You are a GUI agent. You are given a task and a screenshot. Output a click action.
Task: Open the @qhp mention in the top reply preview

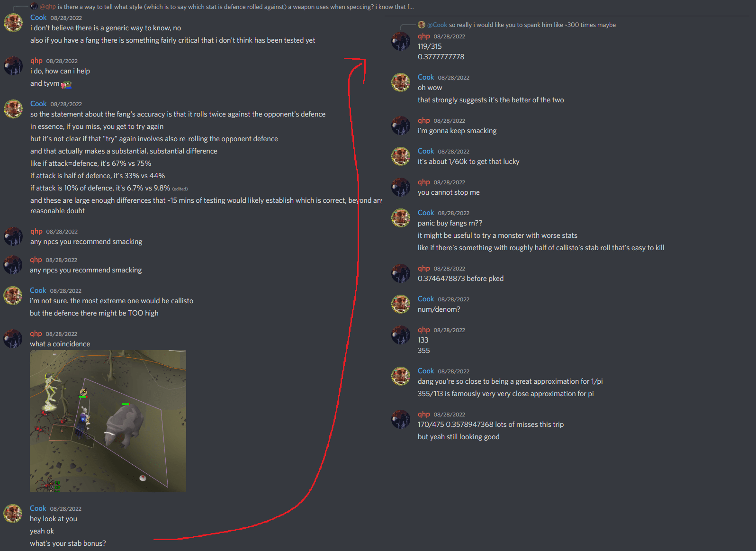coord(48,7)
